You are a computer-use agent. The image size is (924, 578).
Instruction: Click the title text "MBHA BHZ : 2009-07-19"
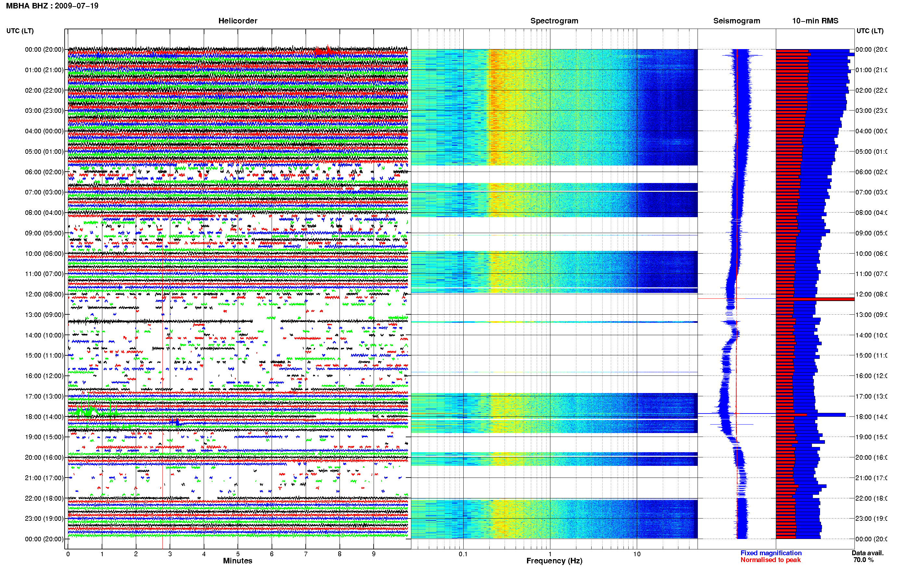tap(52, 6)
